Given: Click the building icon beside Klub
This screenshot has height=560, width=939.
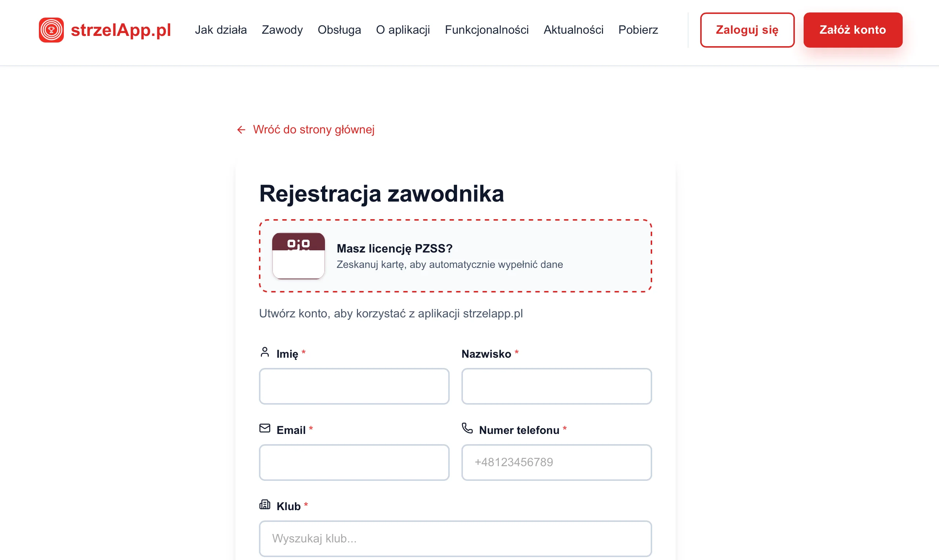Looking at the screenshot, I should (x=265, y=505).
